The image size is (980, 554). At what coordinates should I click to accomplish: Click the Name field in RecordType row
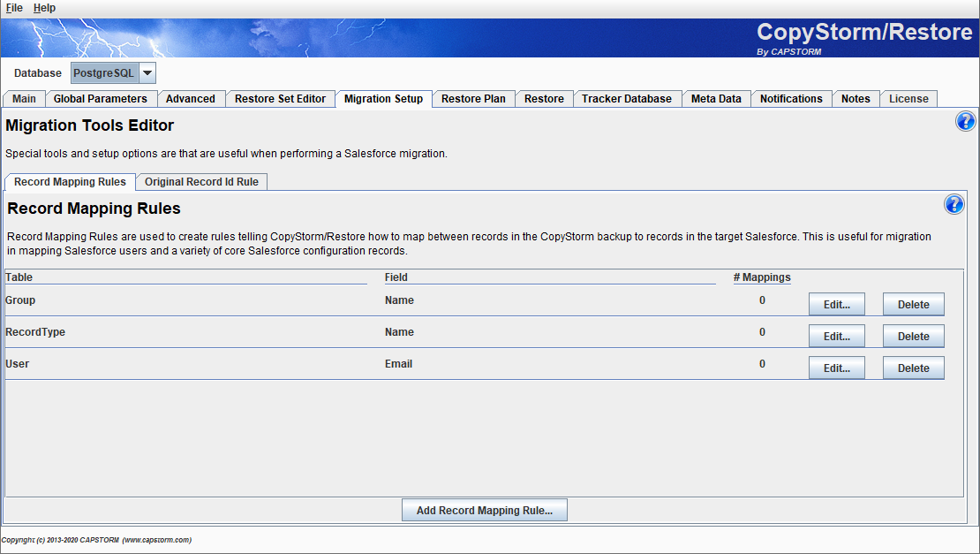(399, 332)
